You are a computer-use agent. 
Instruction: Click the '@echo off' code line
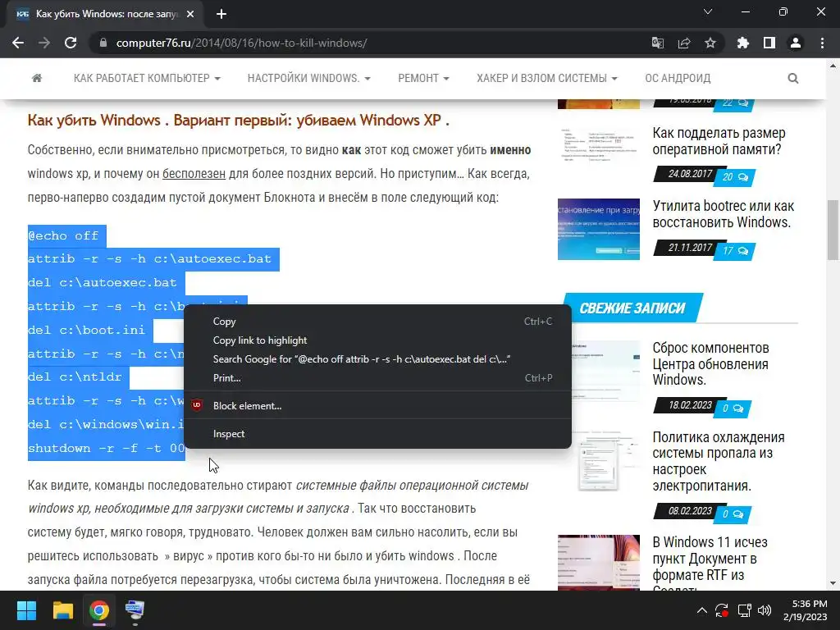(63, 235)
